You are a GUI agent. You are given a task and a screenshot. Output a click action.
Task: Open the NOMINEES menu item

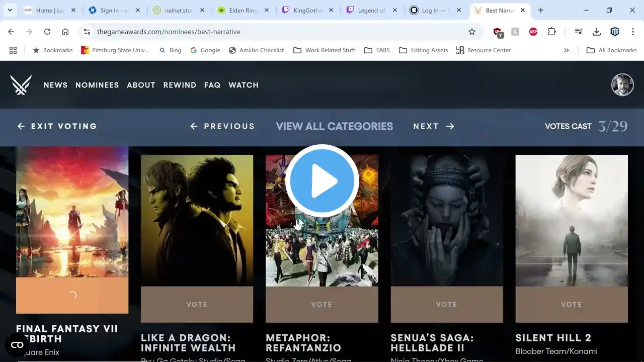tap(97, 85)
